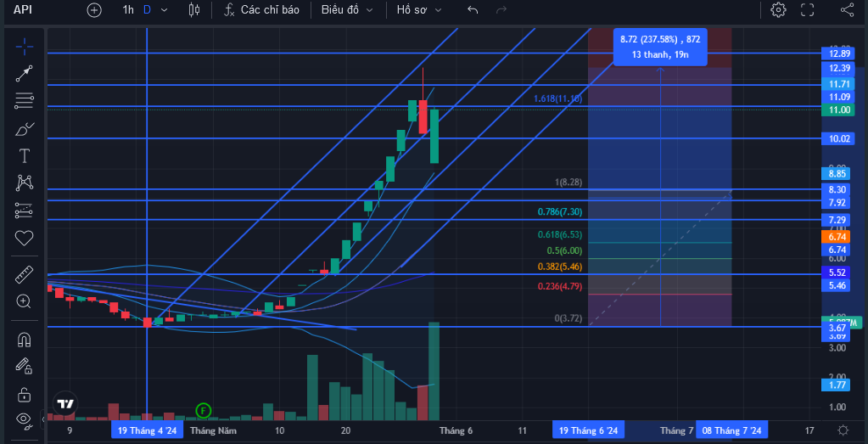Open the forecasting and position tools

24,211
